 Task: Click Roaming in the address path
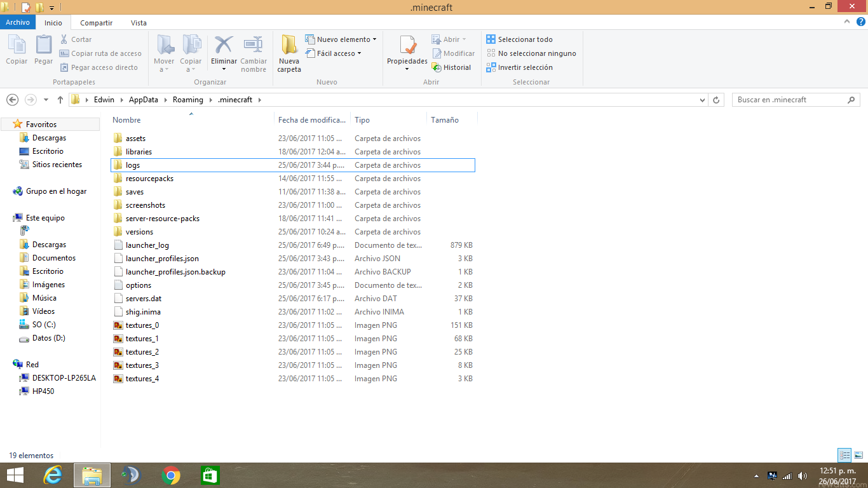pos(188,100)
